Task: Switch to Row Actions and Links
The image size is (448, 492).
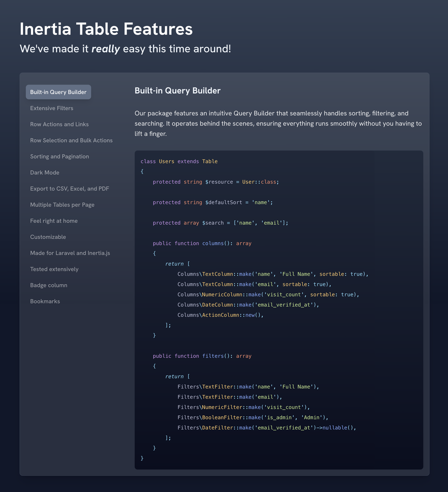Action: (60, 124)
